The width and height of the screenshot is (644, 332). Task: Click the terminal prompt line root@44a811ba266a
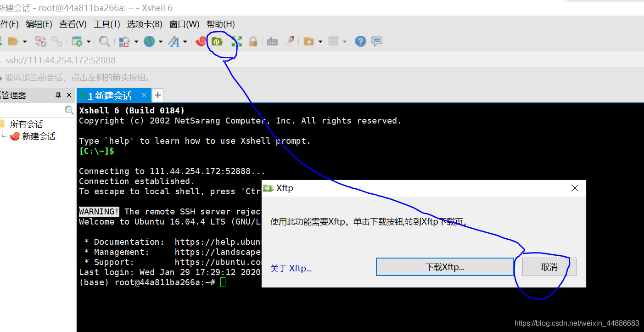[152, 282]
